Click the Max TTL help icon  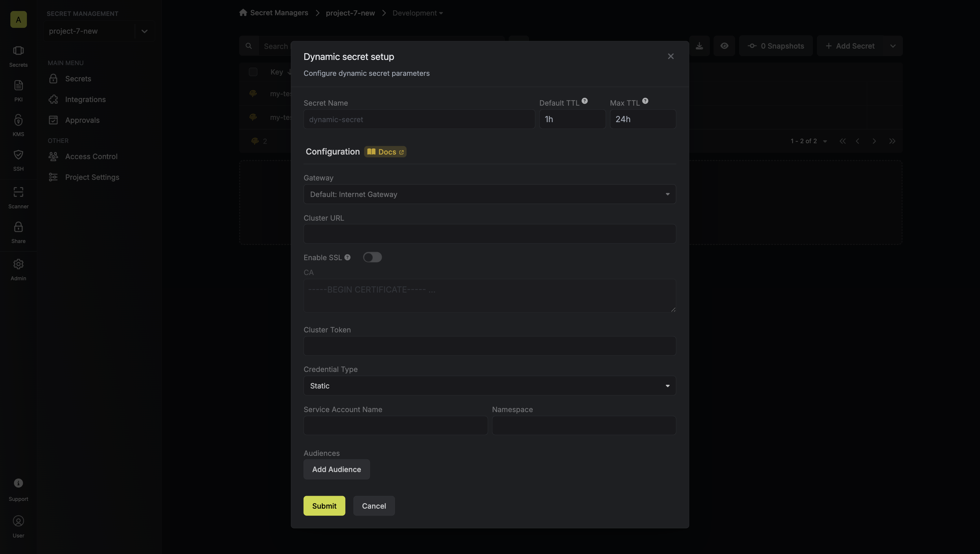[645, 101]
